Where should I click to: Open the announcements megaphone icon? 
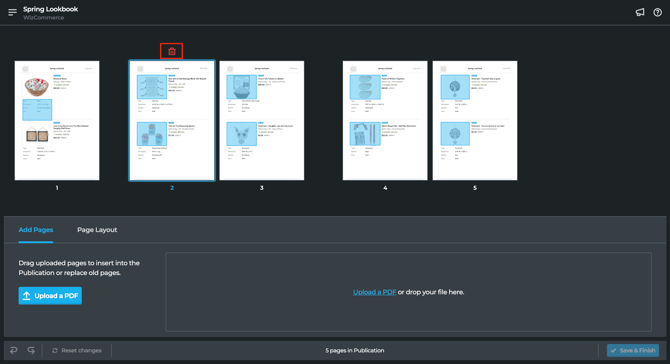(640, 12)
